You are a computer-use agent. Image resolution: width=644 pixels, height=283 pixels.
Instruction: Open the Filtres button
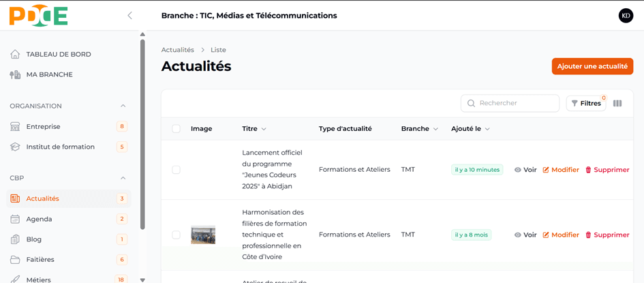586,104
